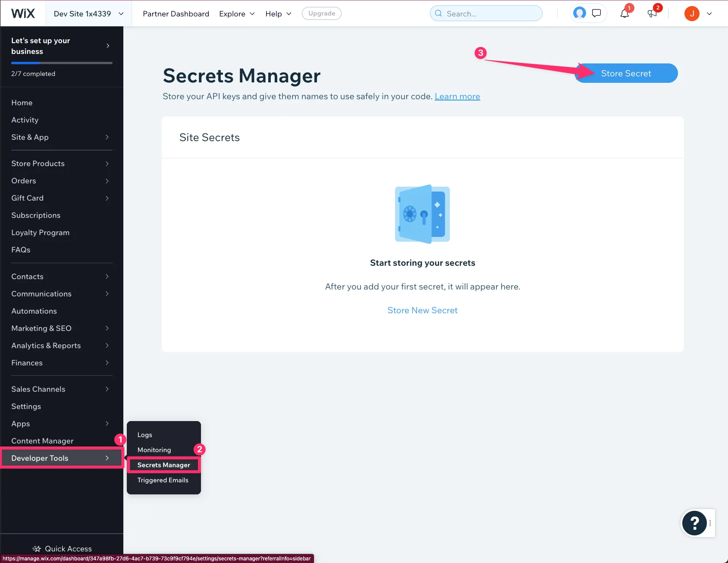Open the announcements megaphone icon
The width and height of the screenshot is (728, 563).
[x=652, y=14]
